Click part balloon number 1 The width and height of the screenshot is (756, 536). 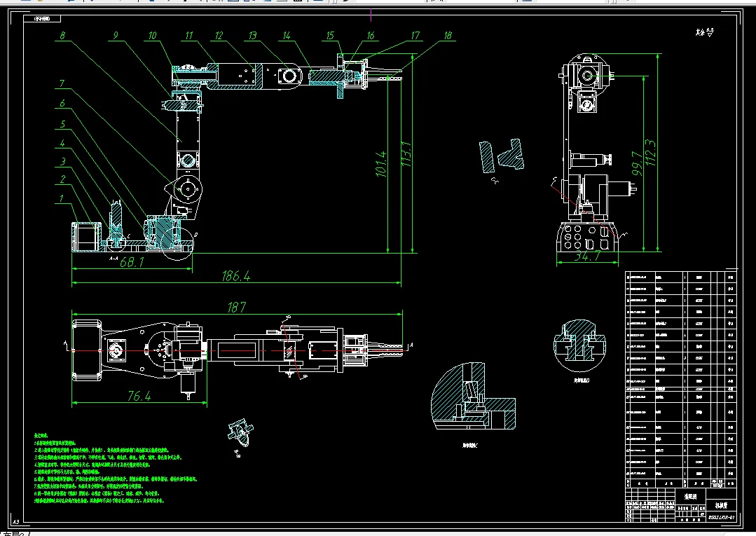61,198
